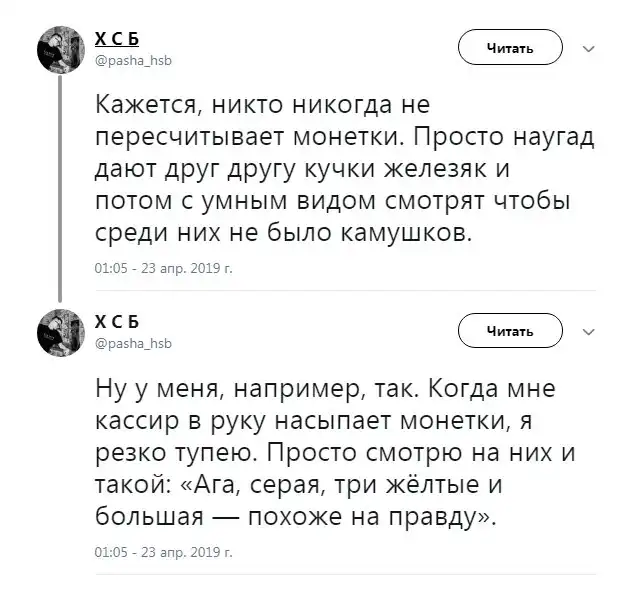
Task: Open the first tweet's profile avatar
Action: tap(60, 50)
